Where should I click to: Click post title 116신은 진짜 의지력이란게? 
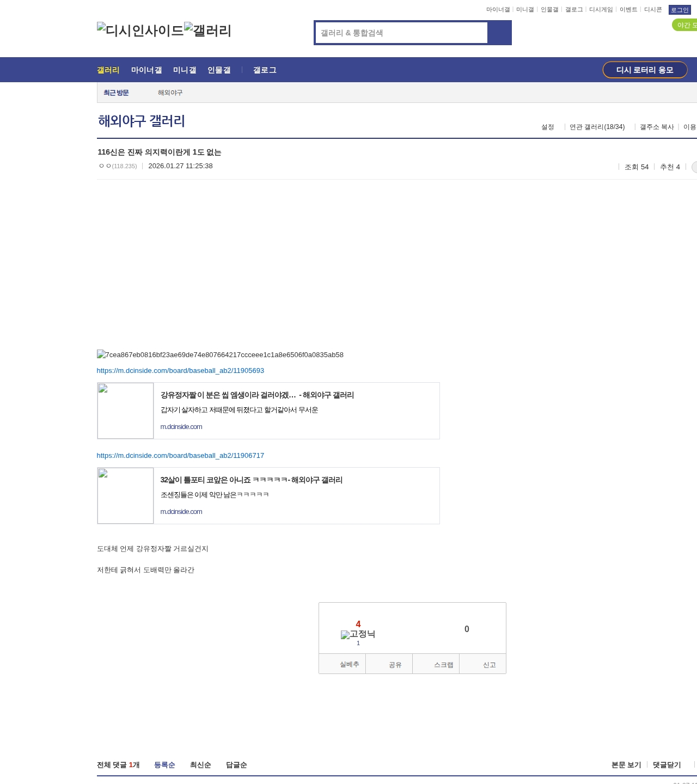coord(160,152)
